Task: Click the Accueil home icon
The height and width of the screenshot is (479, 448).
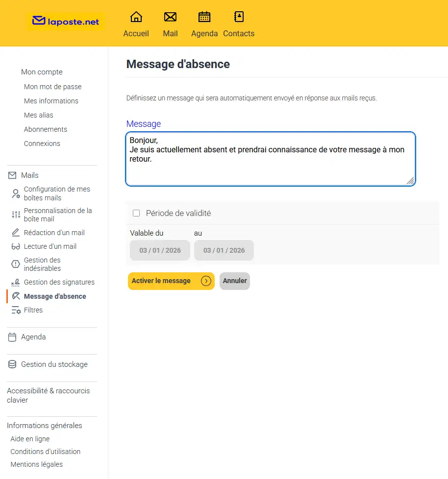Action: [136, 18]
